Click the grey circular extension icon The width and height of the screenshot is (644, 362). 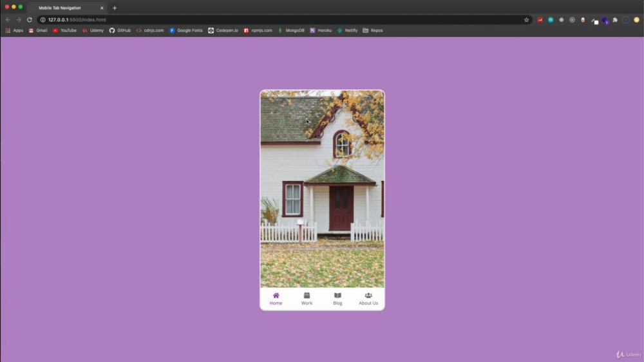572,20
